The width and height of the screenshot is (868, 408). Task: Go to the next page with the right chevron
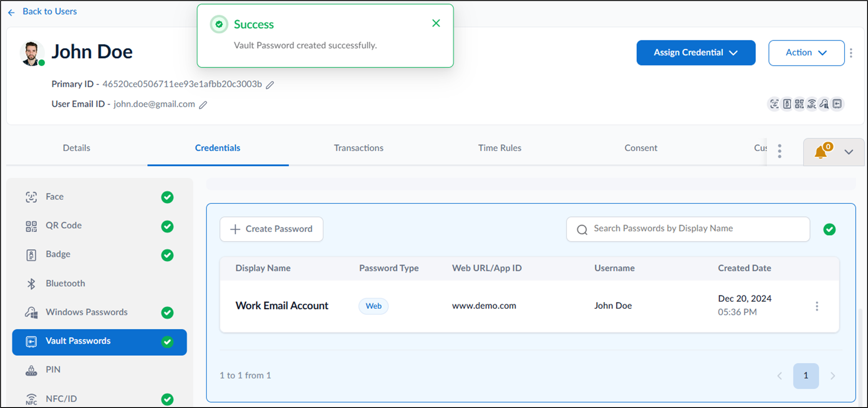coord(832,376)
